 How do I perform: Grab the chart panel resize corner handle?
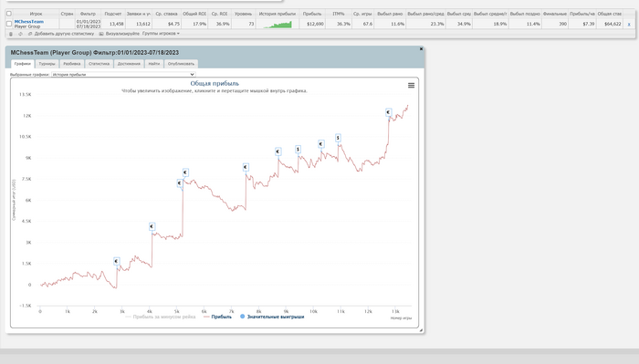coord(421,330)
